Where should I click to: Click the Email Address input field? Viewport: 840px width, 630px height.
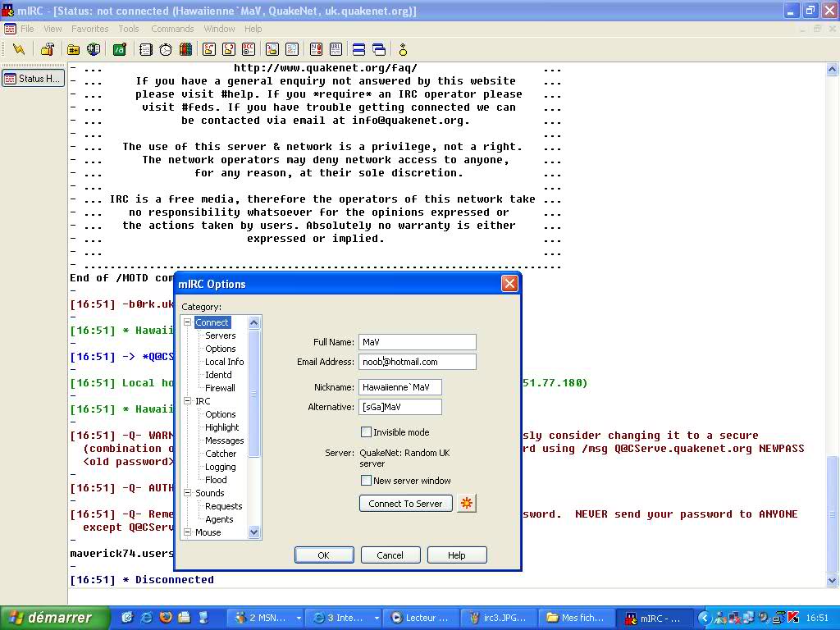tap(418, 362)
